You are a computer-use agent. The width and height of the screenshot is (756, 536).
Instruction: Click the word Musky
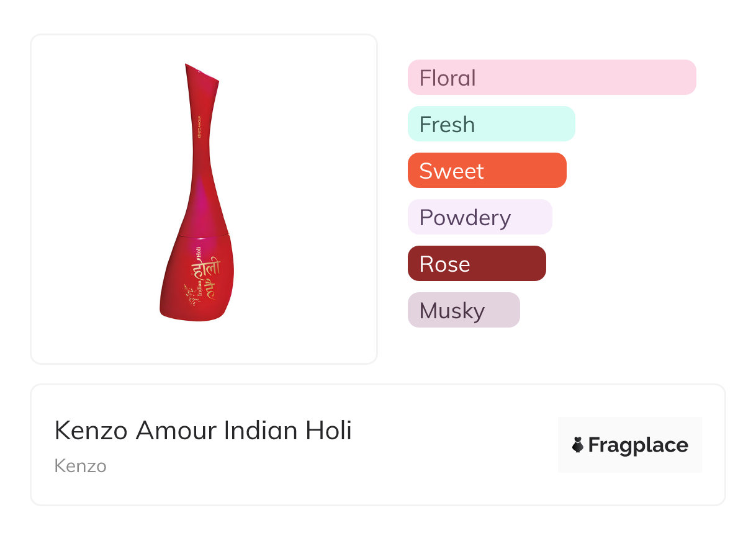[x=452, y=311]
